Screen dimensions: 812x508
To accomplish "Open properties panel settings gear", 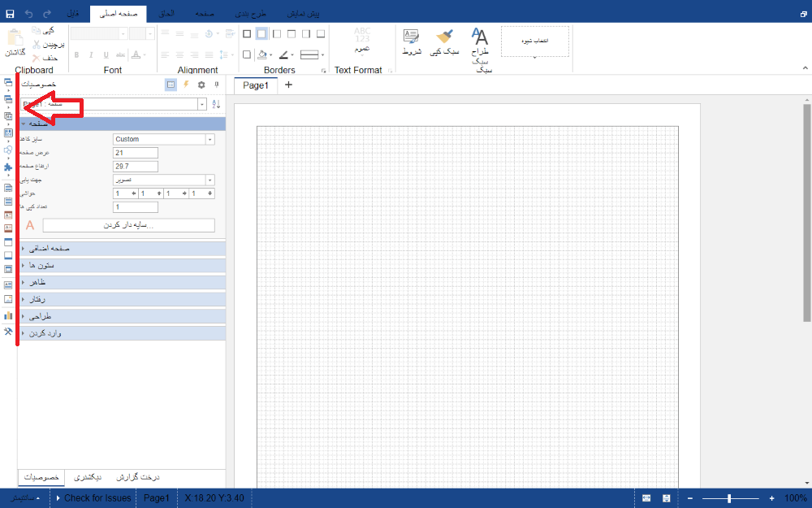I will [x=201, y=84].
